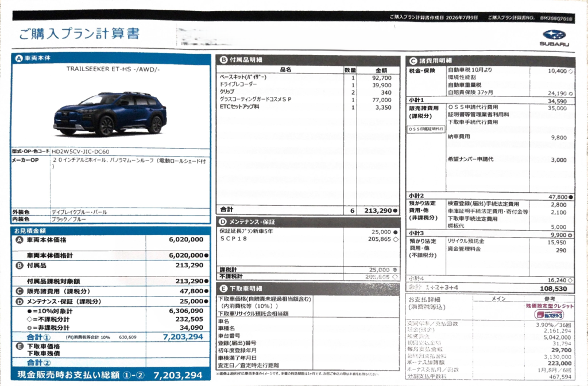Viewport: 588px width, 386px height.
Task: Click the boxed ＯＳＳ印鑑証明代行 label
Action: click(x=426, y=129)
